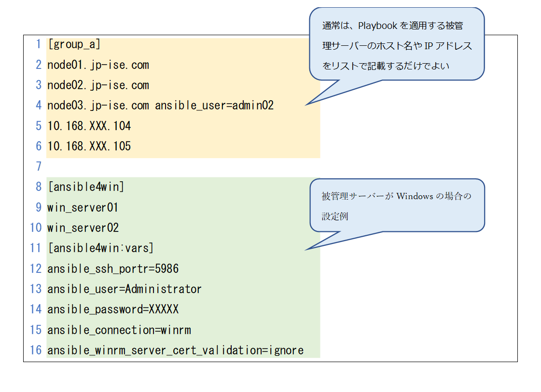
Task: Click the ansible_user=admin02 text on line 4
Action: [x=214, y=106]
